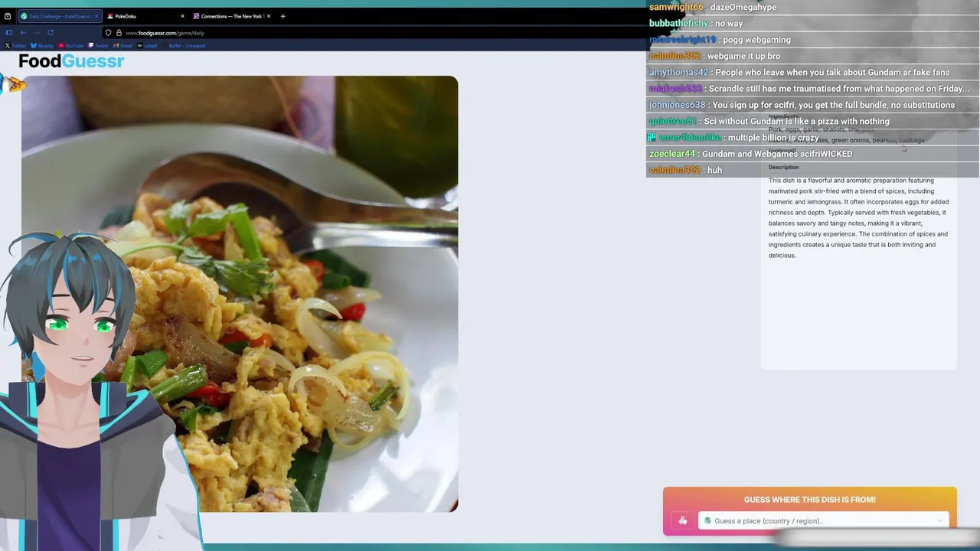Switch to the Connections New York Times tab
980x551 pixels.
[x=232, y=16]
